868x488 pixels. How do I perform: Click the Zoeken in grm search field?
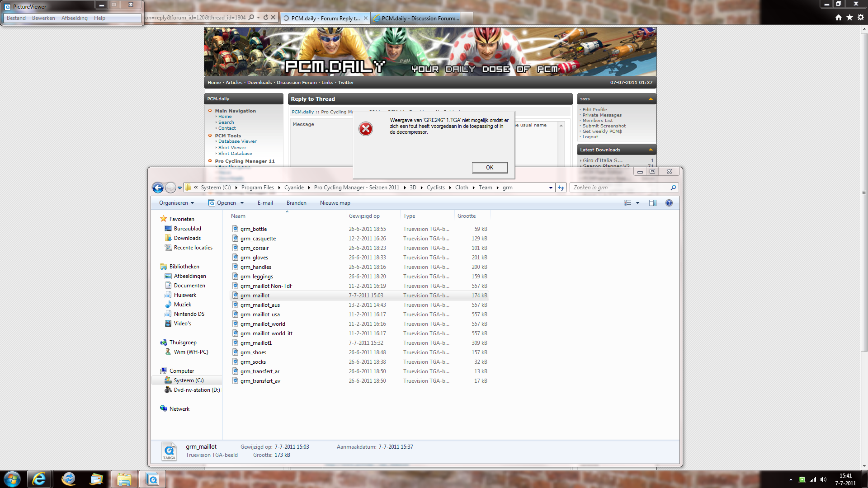(619, 188)
